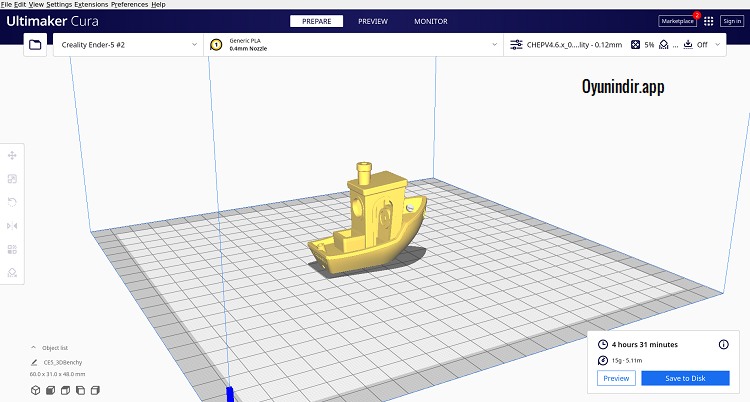Screen dimensions: 750x402
Task: Switch to front view cube icon
Action: pyautogui.click(x=50, y=390)
